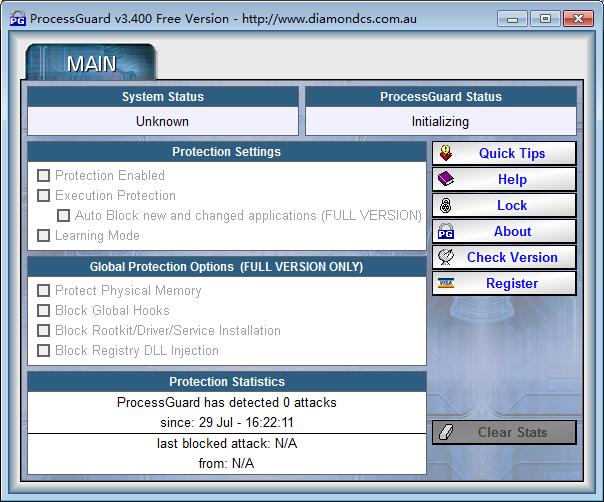This screenshot has height=502, width=604.
Task: Click the ProcessGuard Status value 'Initializing'
Action: [x=440, y=121]
